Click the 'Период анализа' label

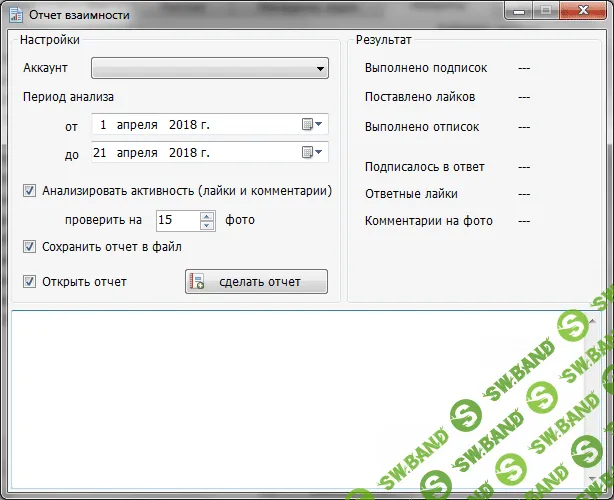[x=68, y=97]
